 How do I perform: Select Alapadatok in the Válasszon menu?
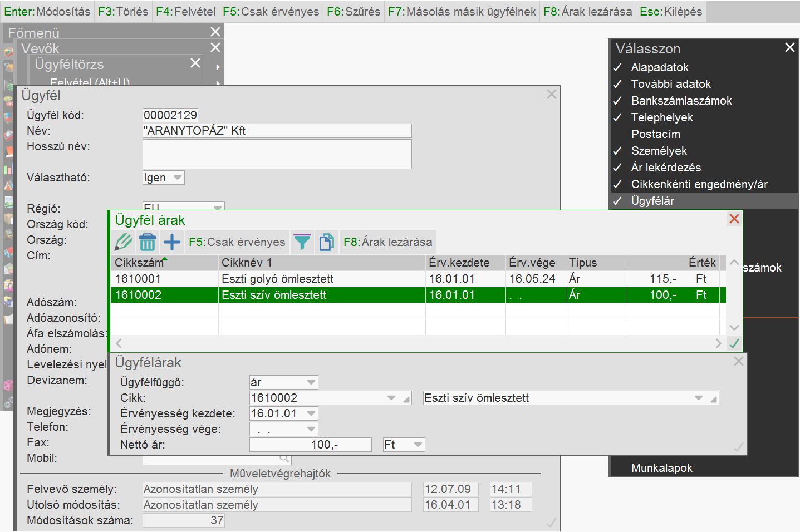[x=660, y=67]
